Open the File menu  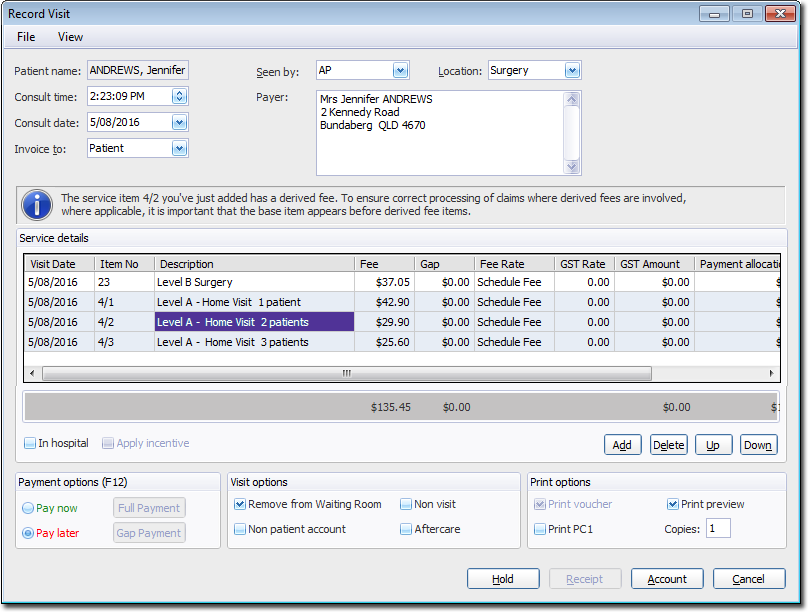point(26,37)
